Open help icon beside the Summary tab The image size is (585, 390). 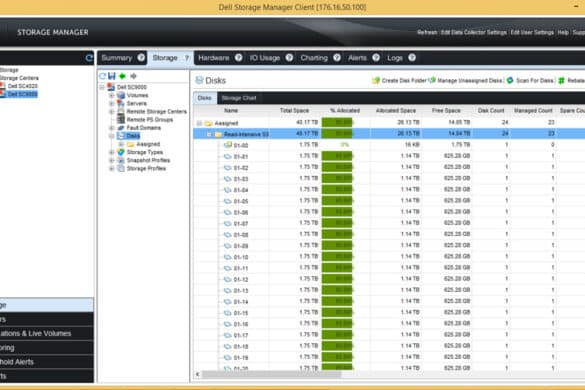point(141,57)
